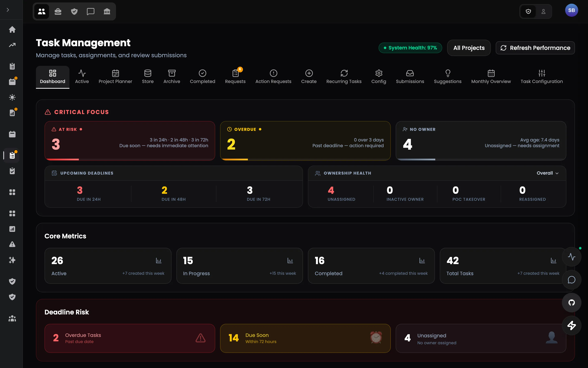This screenshot has height=368, width=588.
Task: Open the Project Planner tab
Action: 115,77
